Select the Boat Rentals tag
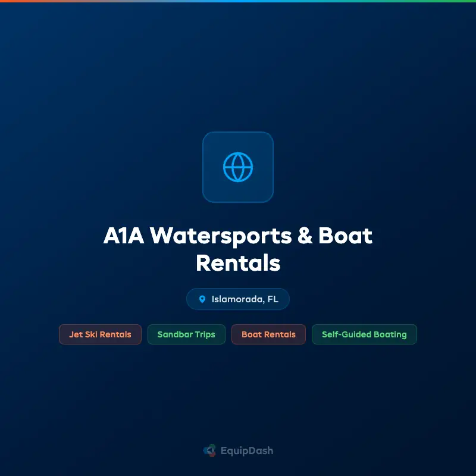Image resolution: width=476 pixels, height=476 pixels. coord(268,334)
